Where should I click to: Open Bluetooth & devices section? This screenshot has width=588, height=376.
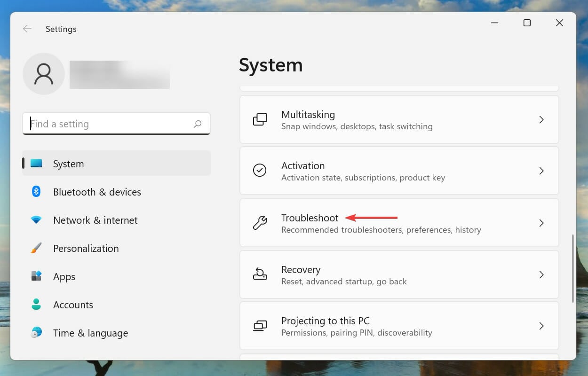[x=116, y=192]
